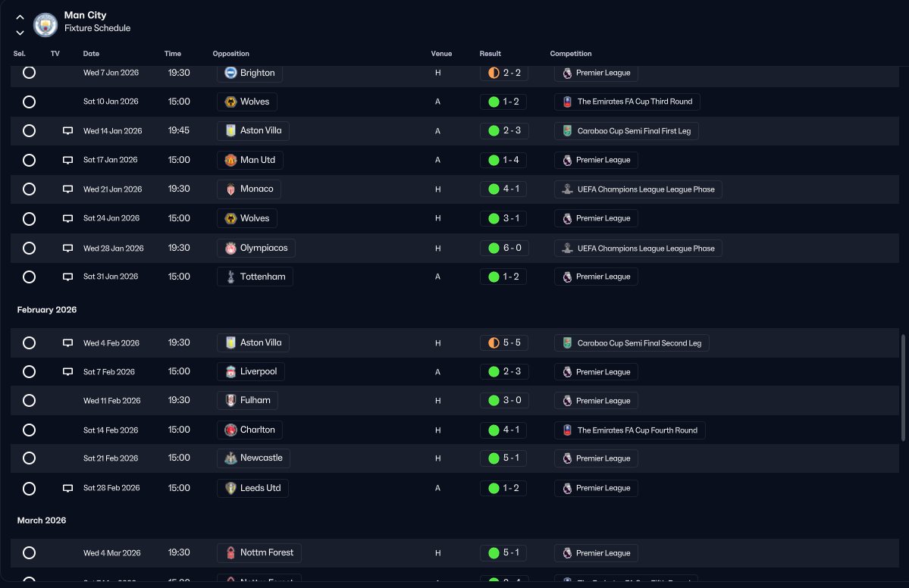Click the Olympiacos club crest icon
Image resolution: width=909 pixels, height=588 pixels.
pyautogui.click(x=230, y=248)
